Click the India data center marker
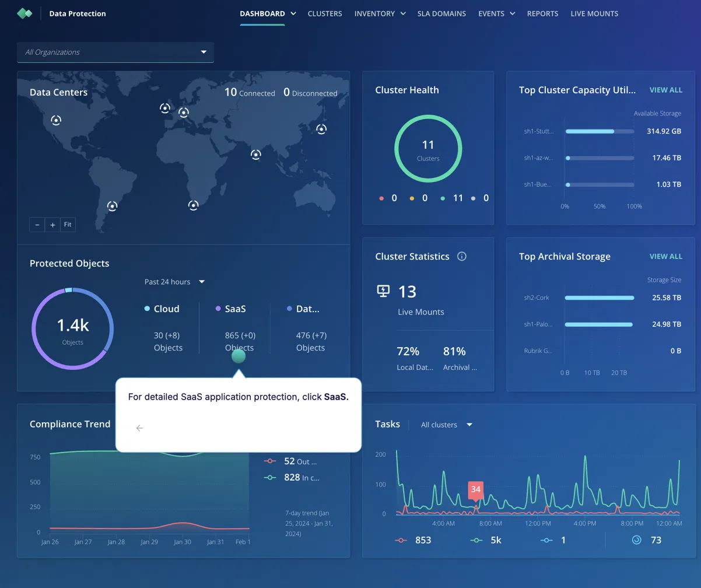This screenshot has width=701, height=588. point(255,155)
